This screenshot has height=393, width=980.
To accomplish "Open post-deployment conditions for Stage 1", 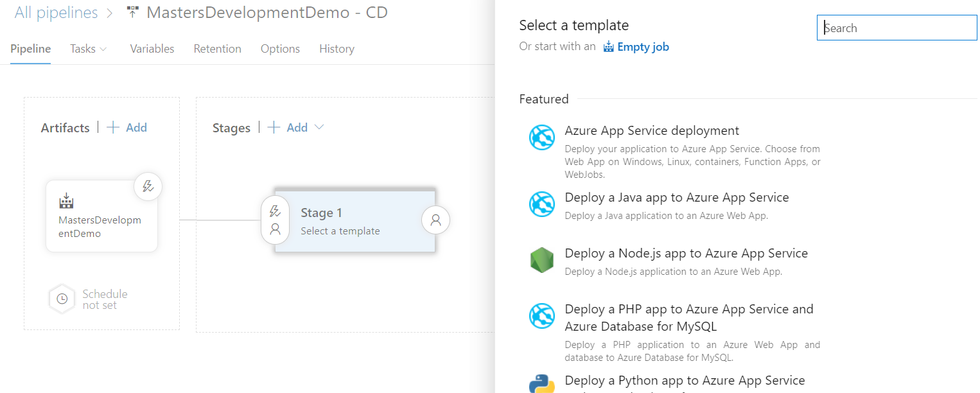I will (x=435, y=220).
